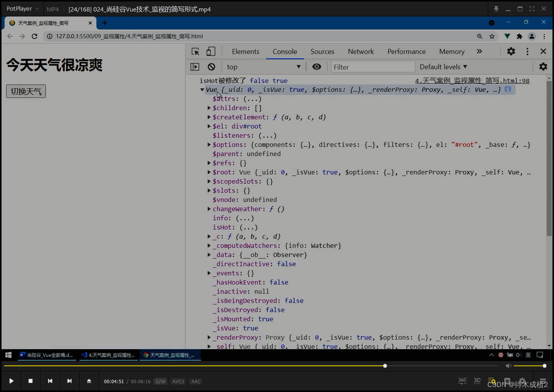The height and width of the screenshot is (392, 554).
Task: Go back in the browser
Action: pos(10,36)
